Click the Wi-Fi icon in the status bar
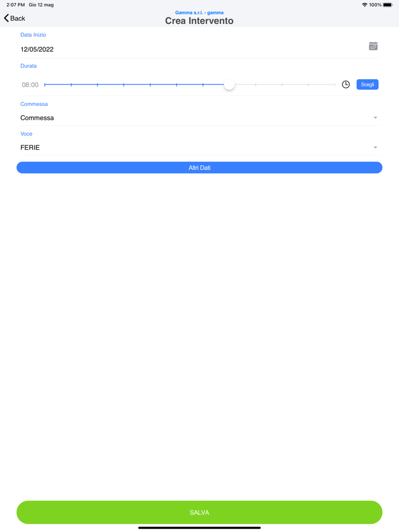Screen dimensions: 399x532 coord(364,4)
